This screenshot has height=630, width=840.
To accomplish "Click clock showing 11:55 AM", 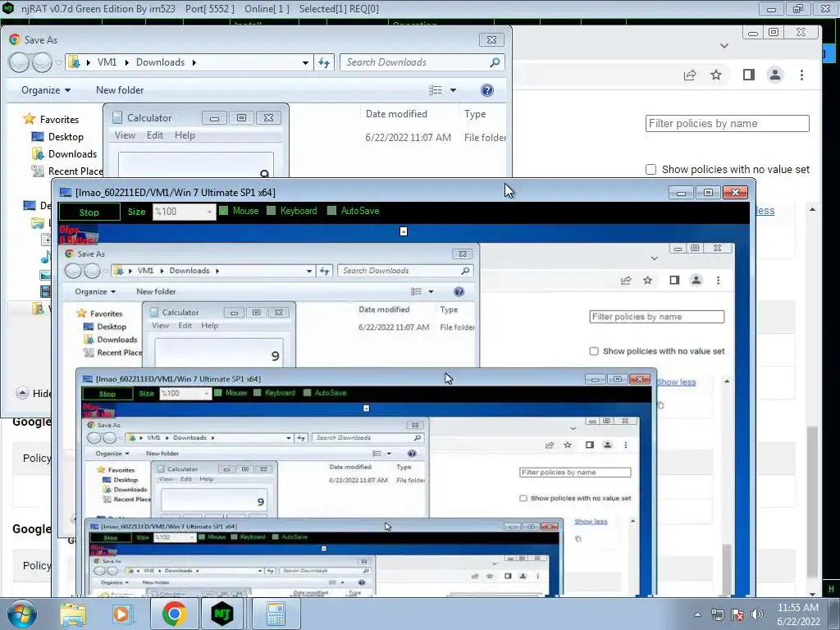I will point(797,608).
